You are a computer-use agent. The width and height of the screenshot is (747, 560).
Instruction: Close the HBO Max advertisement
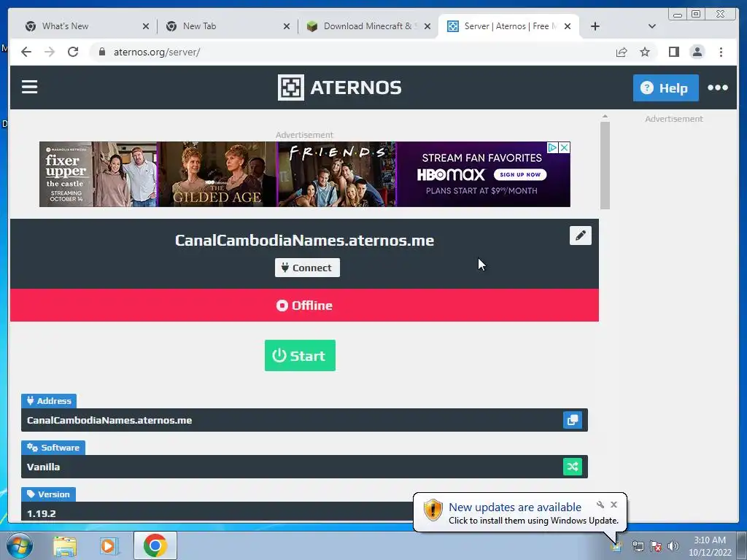(x=565, y=147)
